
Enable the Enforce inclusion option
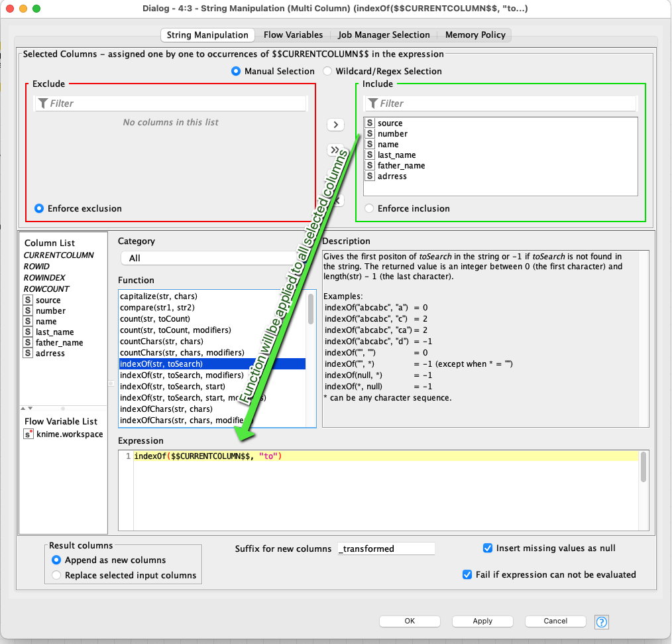[368, 208]
